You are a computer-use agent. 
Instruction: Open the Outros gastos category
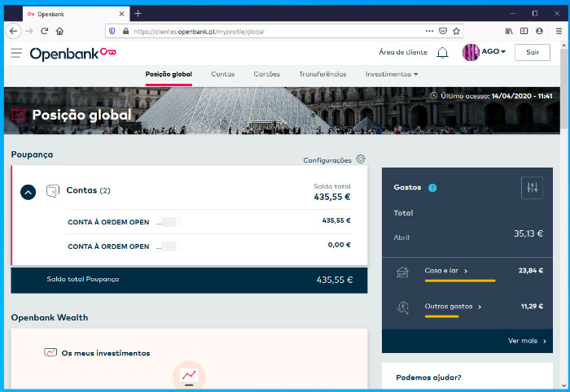tap(453, 307)
